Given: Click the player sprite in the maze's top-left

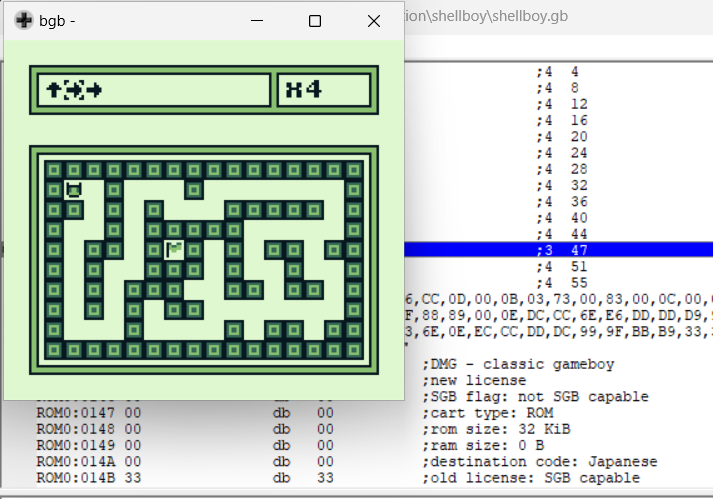Looking at the screenshot, I should (x=73, y=189).
